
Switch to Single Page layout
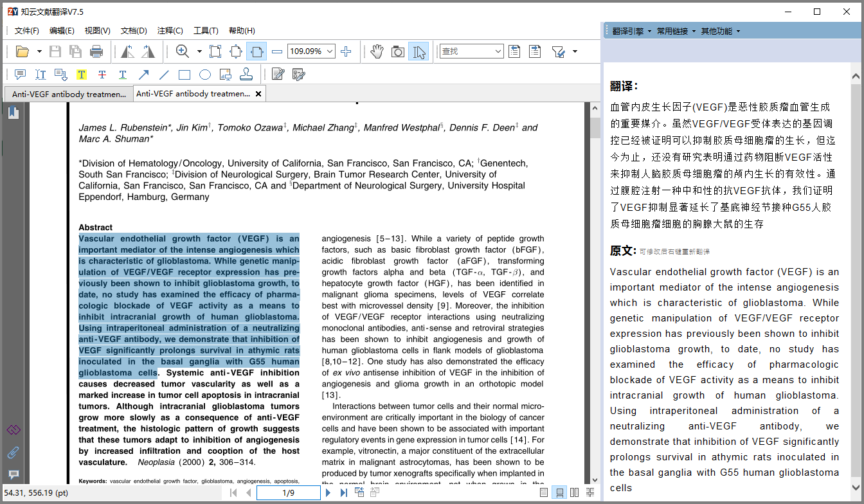click(544, 493)
